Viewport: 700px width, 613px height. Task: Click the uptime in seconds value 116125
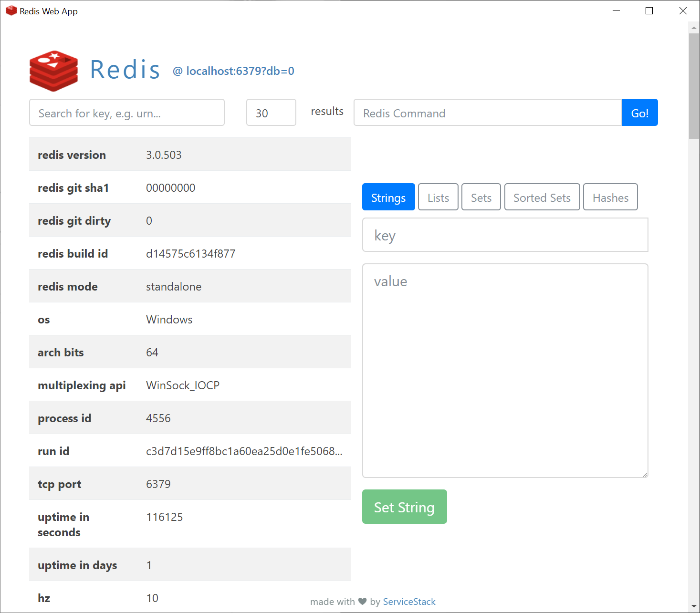pyautogui.click(x=164, y=517)
